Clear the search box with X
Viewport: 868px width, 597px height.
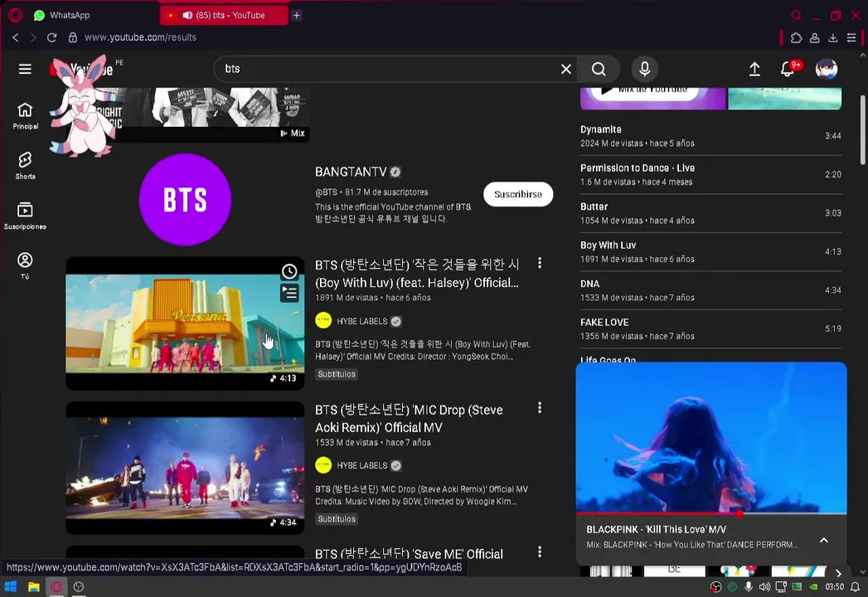(x=565, y=69)
